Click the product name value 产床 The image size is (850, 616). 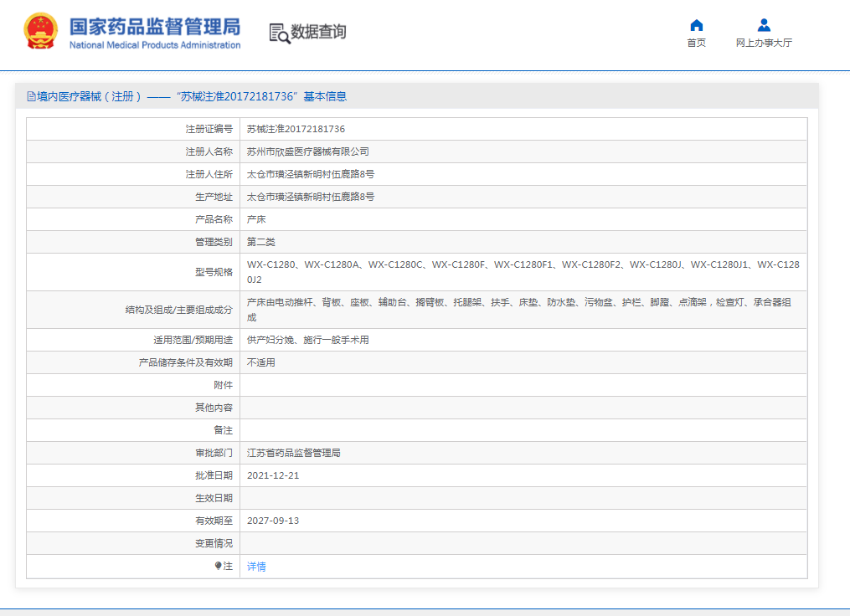point(256,219)
